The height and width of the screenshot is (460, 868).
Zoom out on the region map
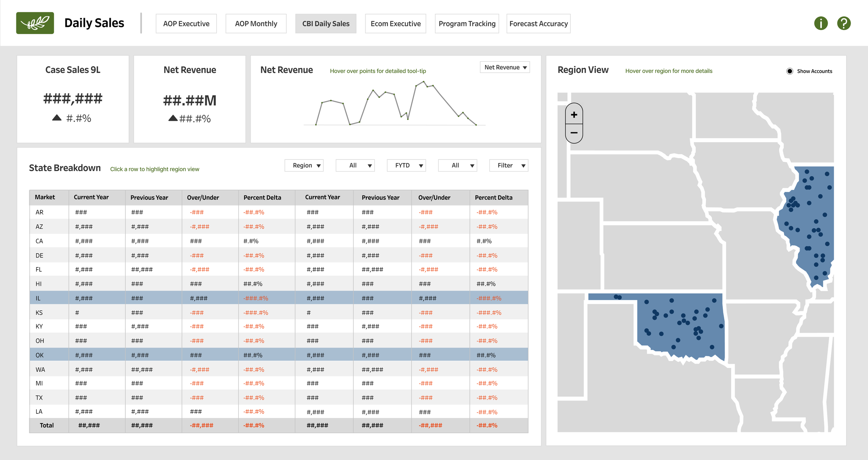(x=574, y=133)
